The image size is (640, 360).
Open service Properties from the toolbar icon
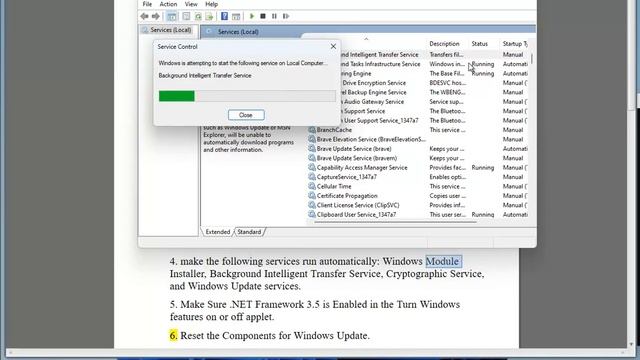tap(186, 16)
